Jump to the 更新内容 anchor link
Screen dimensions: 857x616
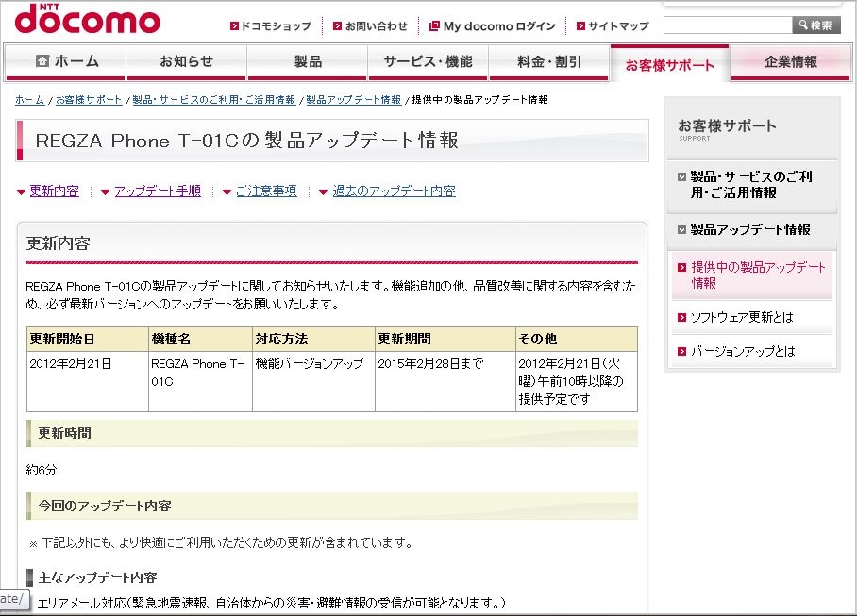click(54, 191)
